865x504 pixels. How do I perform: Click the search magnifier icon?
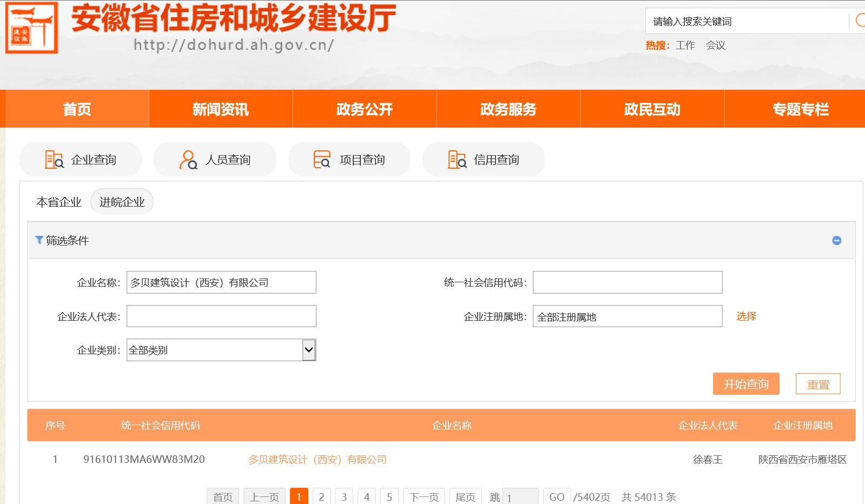pyautogui.click(x=860, y=21)
